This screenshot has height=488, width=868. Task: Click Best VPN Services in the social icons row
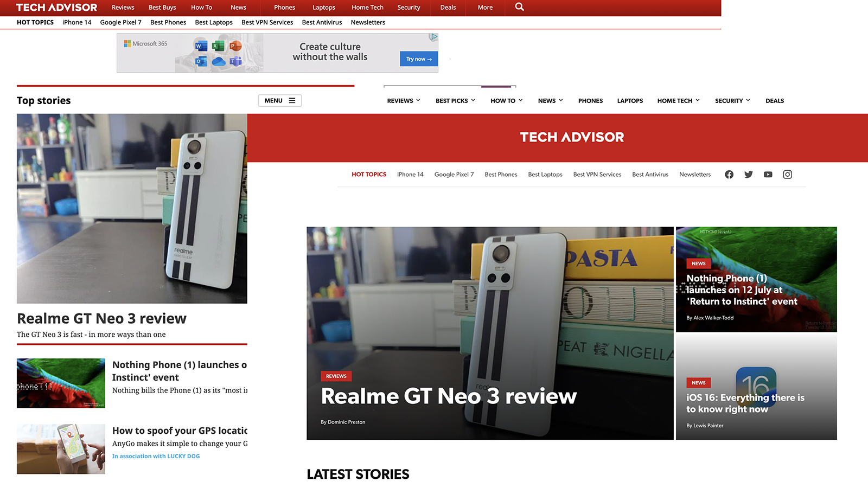[x=597, y=175]
